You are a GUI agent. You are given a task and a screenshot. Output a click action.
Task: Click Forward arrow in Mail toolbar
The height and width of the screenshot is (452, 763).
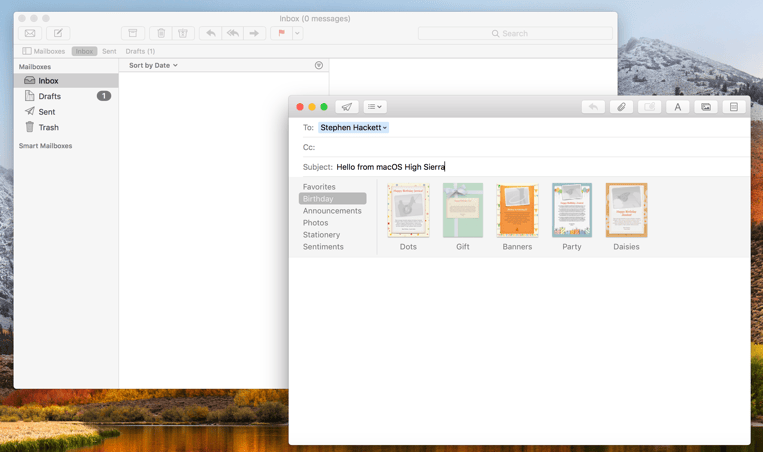coord(254,33)
